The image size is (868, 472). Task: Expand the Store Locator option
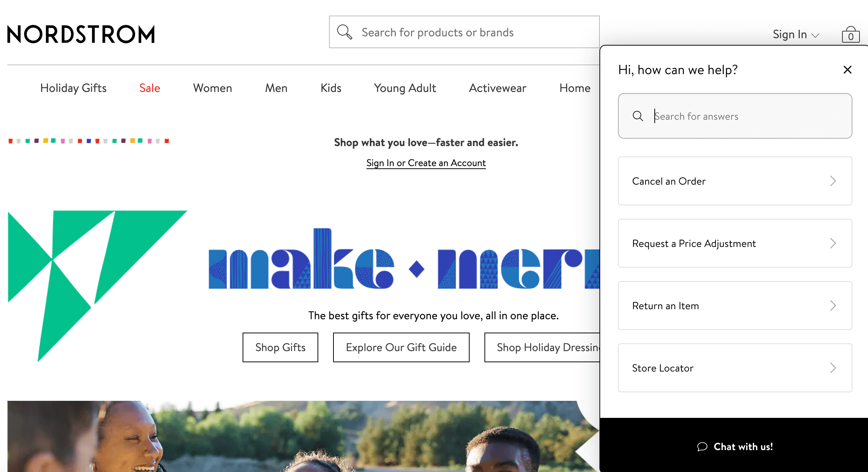tap(735, 367)
